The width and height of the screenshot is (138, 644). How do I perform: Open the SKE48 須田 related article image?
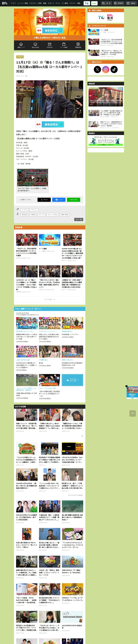coord(106,97)
